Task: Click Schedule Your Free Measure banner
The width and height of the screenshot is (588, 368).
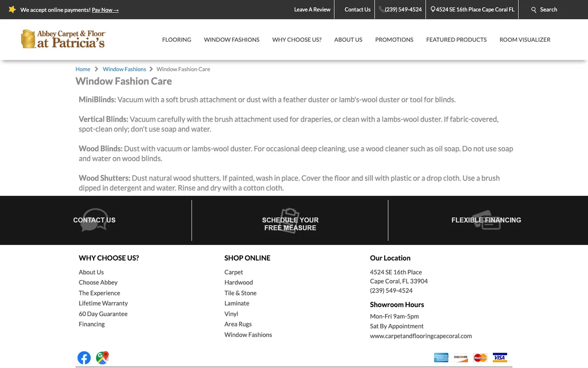Action: tap(290, 224)
